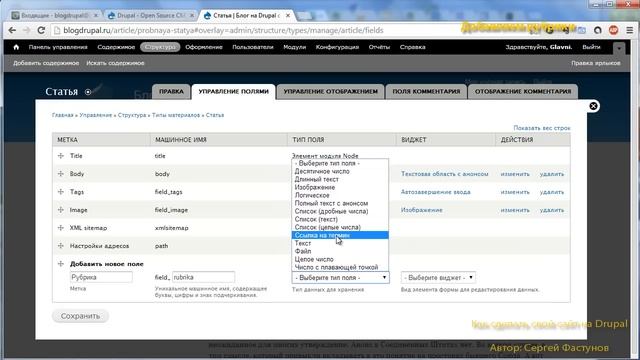Close the Статья browser tab
Image resolution: width=640 pixels, height=360 pixels.
[288, 15]
